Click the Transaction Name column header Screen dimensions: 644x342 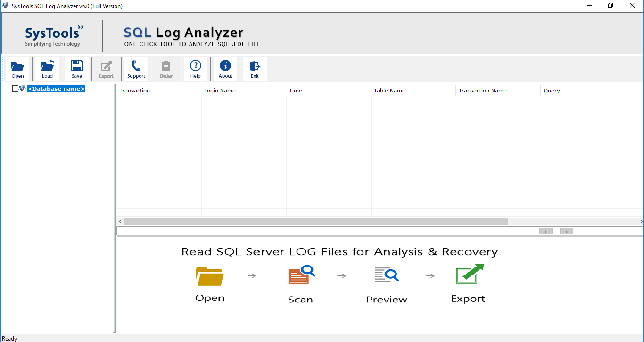[x=498, y=91]
